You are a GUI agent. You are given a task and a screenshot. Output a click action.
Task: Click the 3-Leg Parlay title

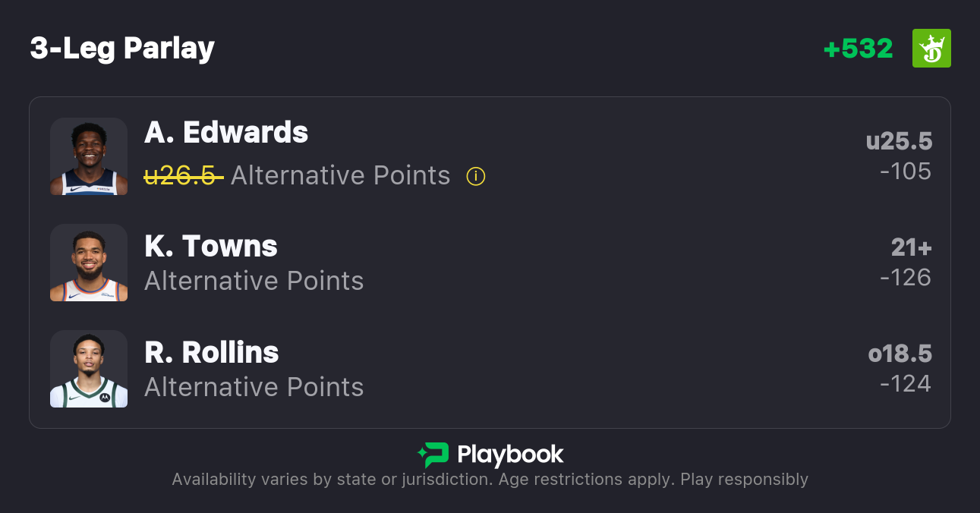pos(122,49)
